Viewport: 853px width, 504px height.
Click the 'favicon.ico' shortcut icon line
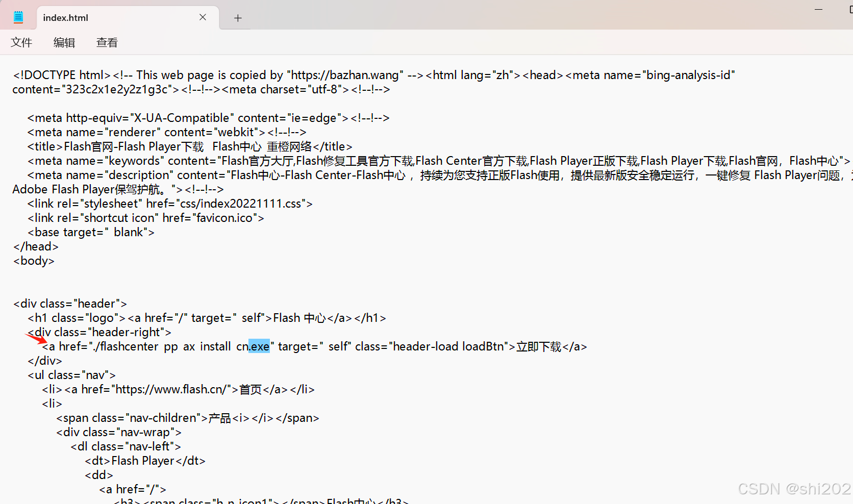pos(146,218)
